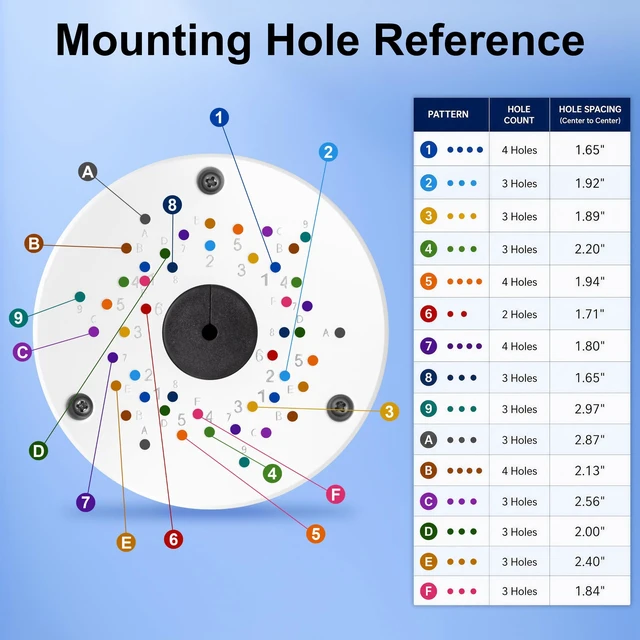The height and width of the screenshot is (640, 640).
Task: Click the black center grommet on the plate
Action: point(210,332)
